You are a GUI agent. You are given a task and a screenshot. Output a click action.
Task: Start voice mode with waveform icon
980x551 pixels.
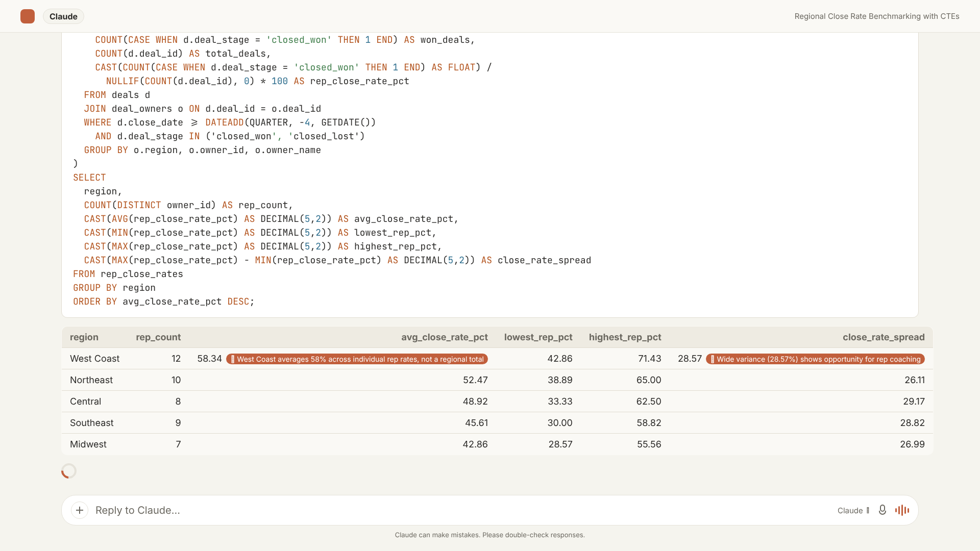coord(902,510)
